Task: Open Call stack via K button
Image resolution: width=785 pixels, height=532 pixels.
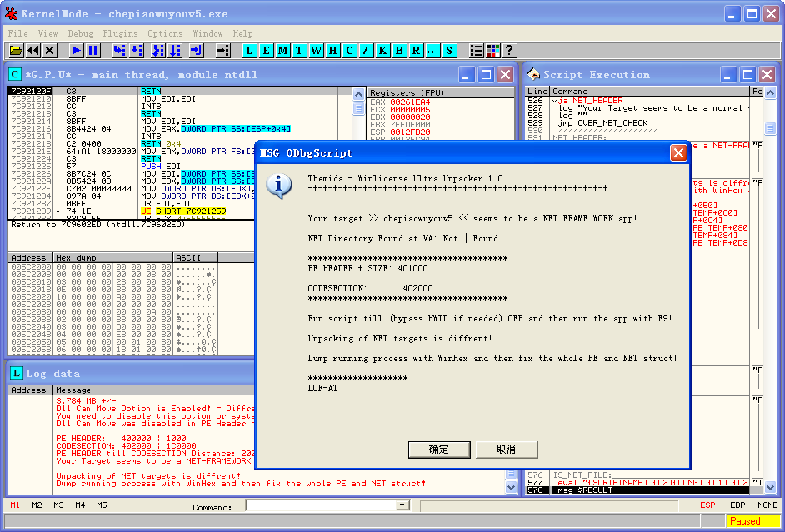Action: 382,50
